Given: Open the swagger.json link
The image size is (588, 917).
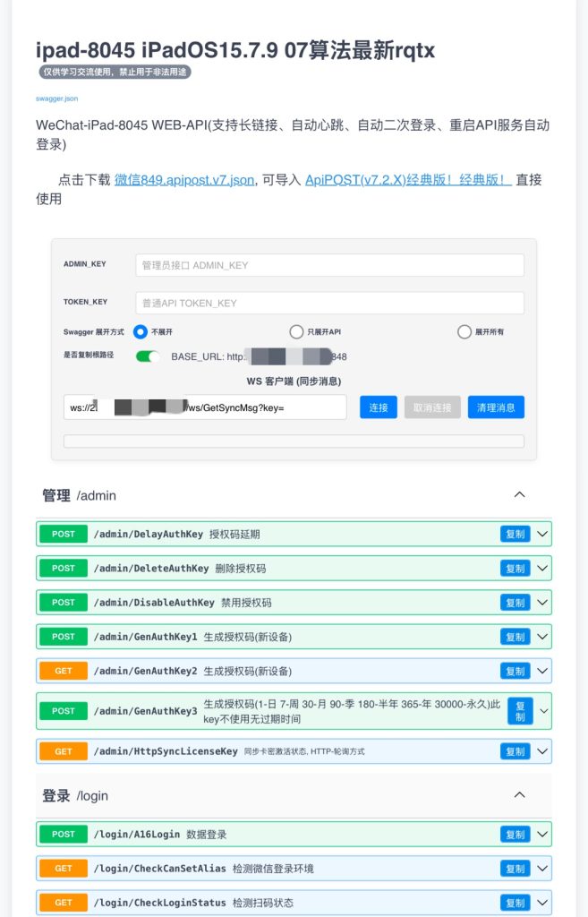Looking at the screenshot, I should 56,99.
